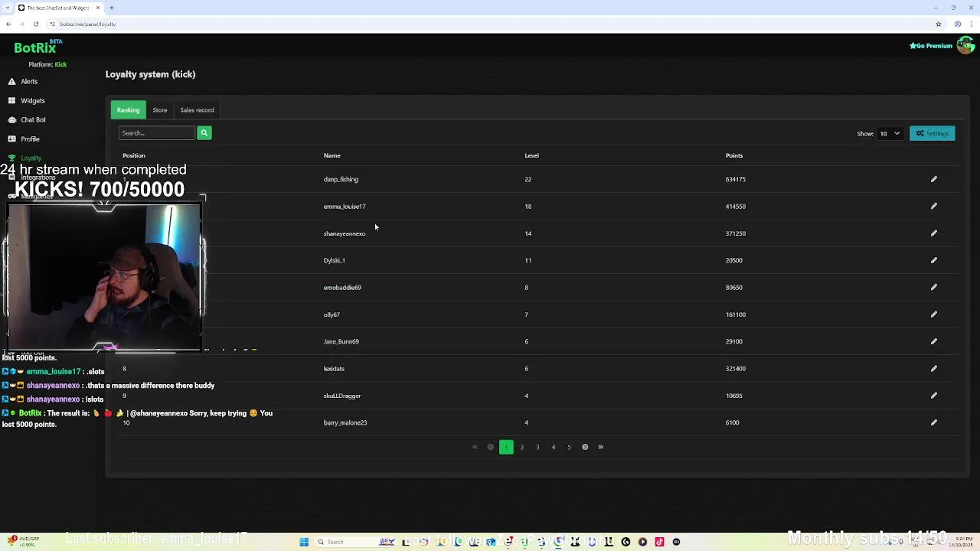980x551 pixels.
Task: Go to pagination page 4
Action: pyautogui.click(x=553, y=447)
